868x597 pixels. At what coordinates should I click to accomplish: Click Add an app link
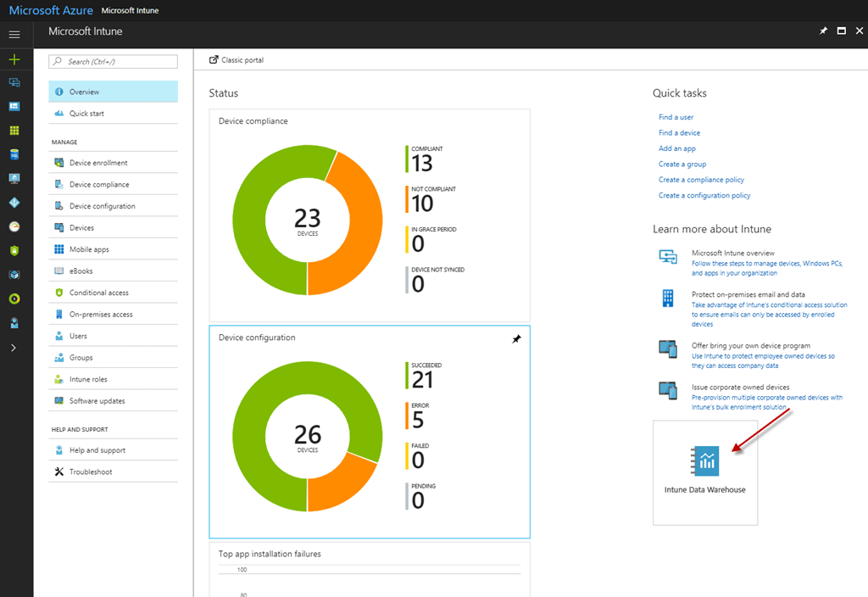coord(677,148)
